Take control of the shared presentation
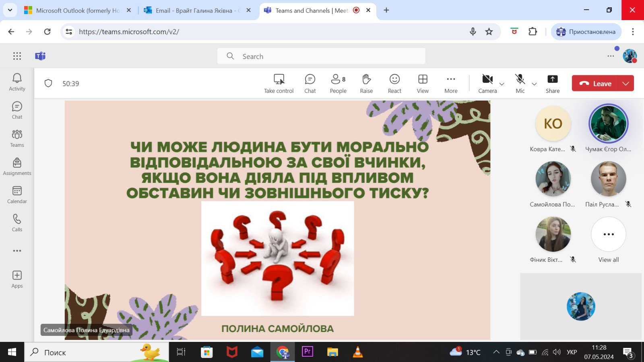644x362 pixels. (x=279, y=84)
